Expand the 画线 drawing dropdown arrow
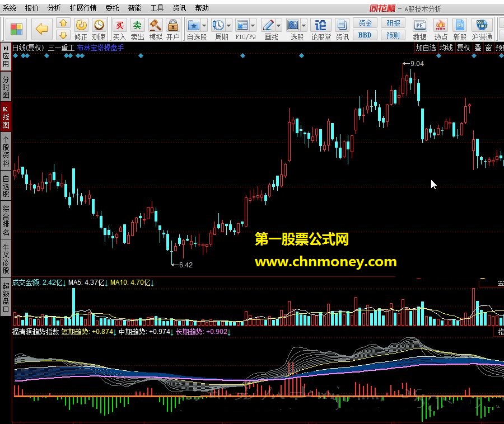Viewport: 504px width, 424px height. pyautogui.click(x=278, y=25)
